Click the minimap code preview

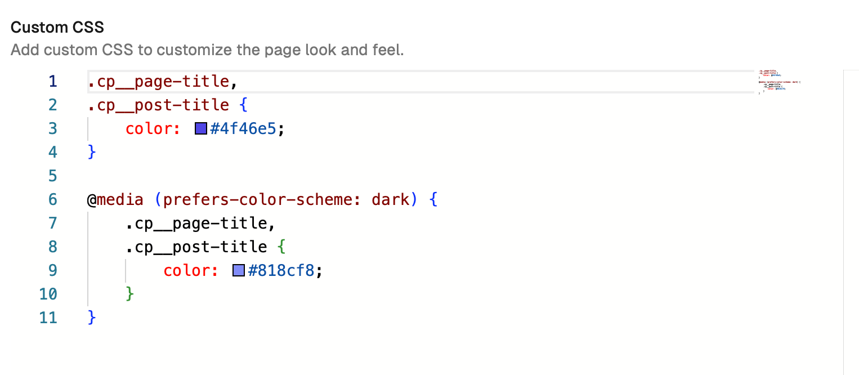tap(779, 82)
